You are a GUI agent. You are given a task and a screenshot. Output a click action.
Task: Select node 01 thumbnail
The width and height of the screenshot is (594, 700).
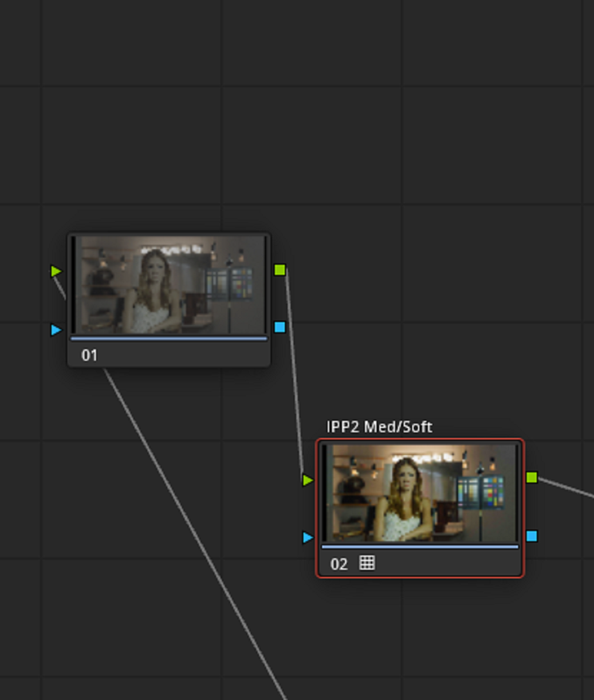(x=169, y=285)
